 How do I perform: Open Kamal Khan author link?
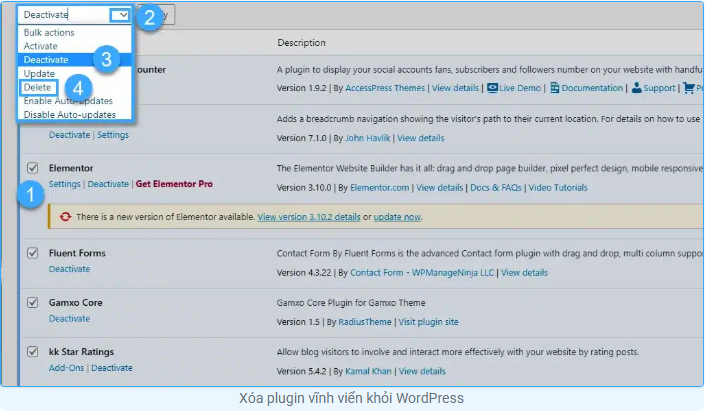coord(368,371)
